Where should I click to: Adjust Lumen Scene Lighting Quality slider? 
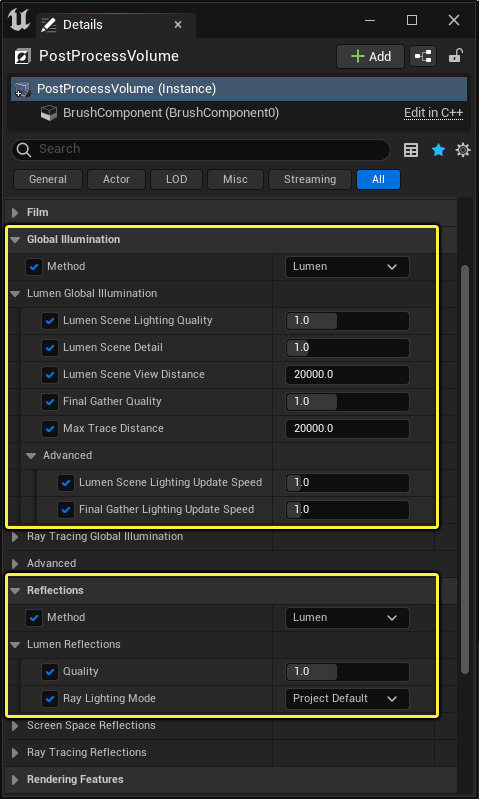(347, 321)
